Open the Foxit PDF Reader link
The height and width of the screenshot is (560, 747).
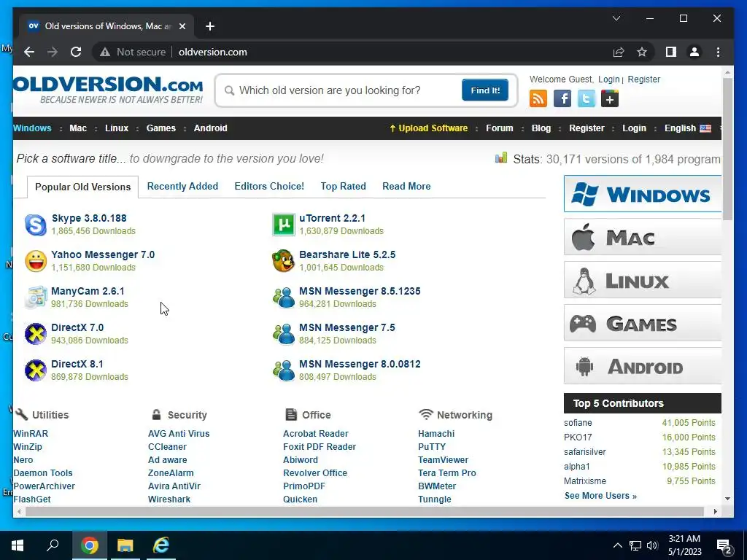point(320,447)
